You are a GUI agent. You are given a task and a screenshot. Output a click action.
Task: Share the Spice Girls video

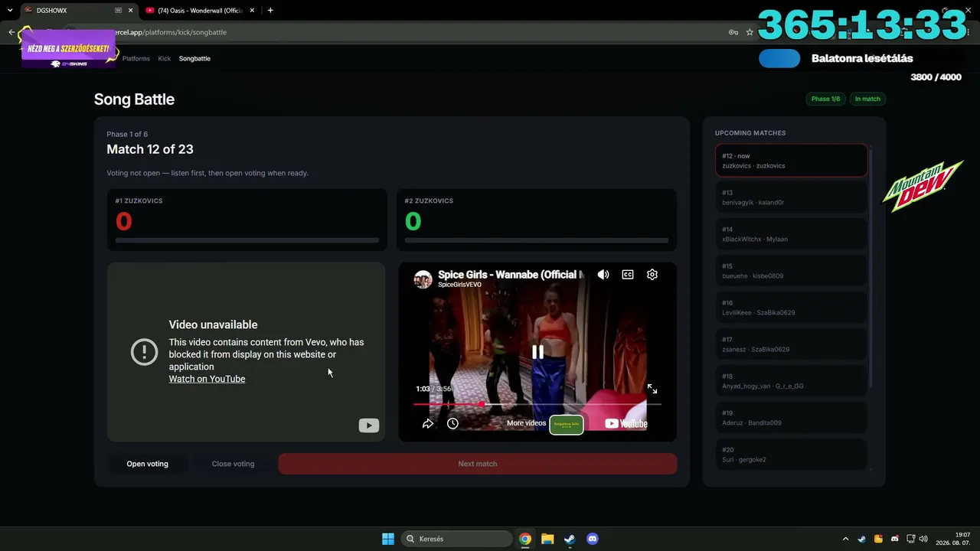tap(428, 423)
